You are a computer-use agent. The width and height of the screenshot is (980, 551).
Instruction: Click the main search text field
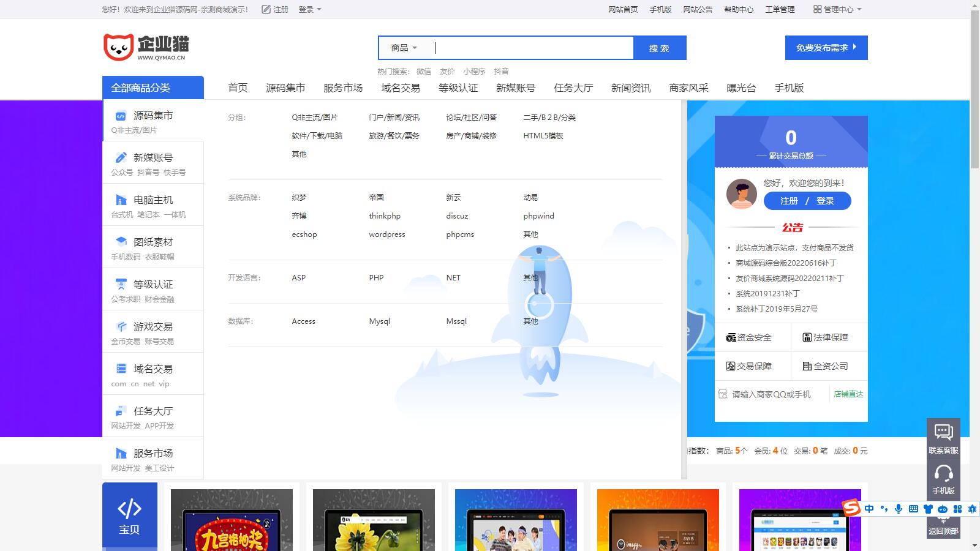[x=533, y=48]
